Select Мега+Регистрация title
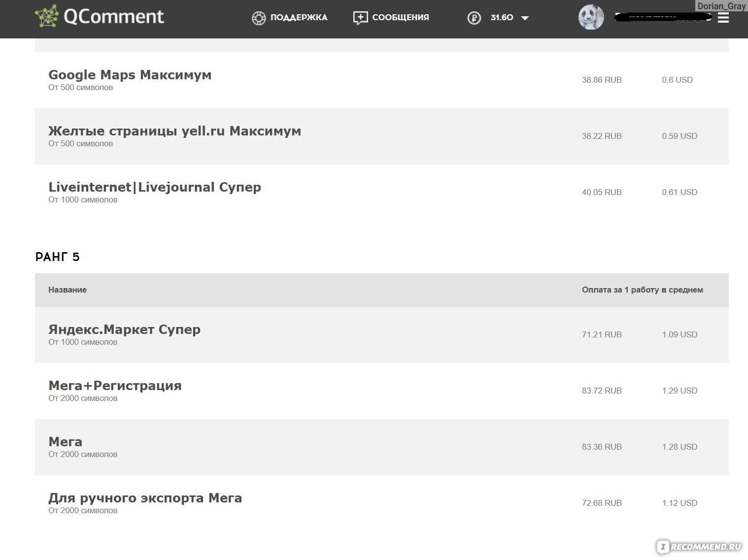The width and height of the screenshot is (748, 560). pyautogui.click(x=115, y=386)
